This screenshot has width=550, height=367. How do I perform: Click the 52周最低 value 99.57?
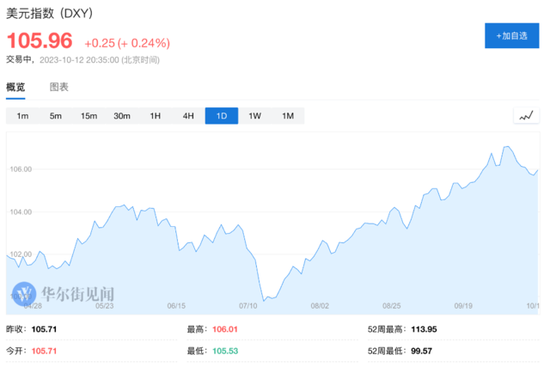pos(422,351)
